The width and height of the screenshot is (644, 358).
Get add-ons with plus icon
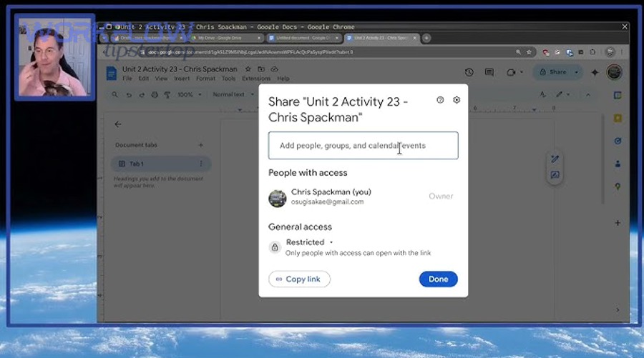[618, 223]
